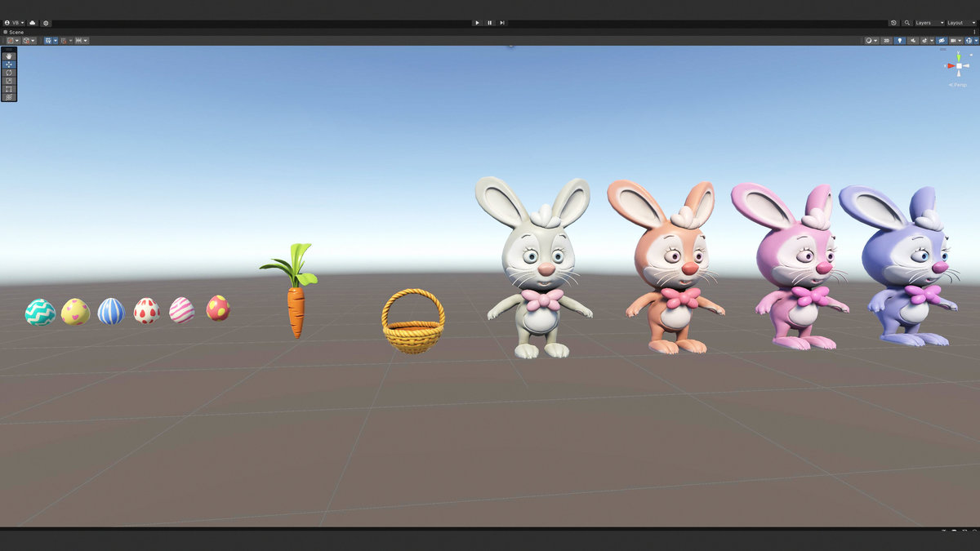Click the scene gizmos effects toggle

[x=924, y=39]
